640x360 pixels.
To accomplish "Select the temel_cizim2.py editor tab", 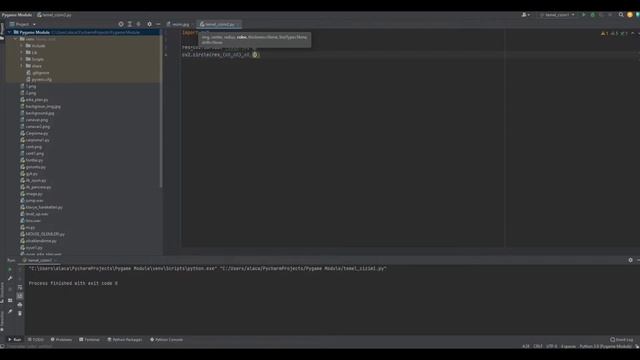I will (x=219, y=24).
